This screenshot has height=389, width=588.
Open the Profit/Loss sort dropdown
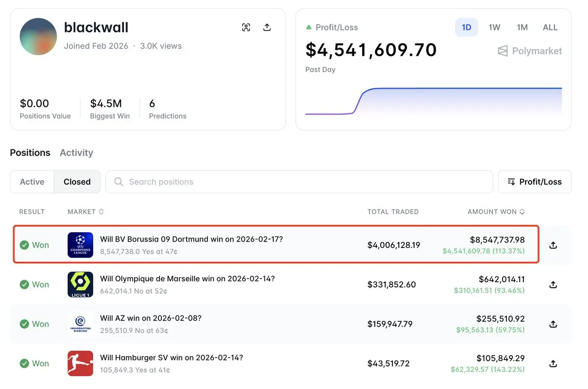point(535,182)
